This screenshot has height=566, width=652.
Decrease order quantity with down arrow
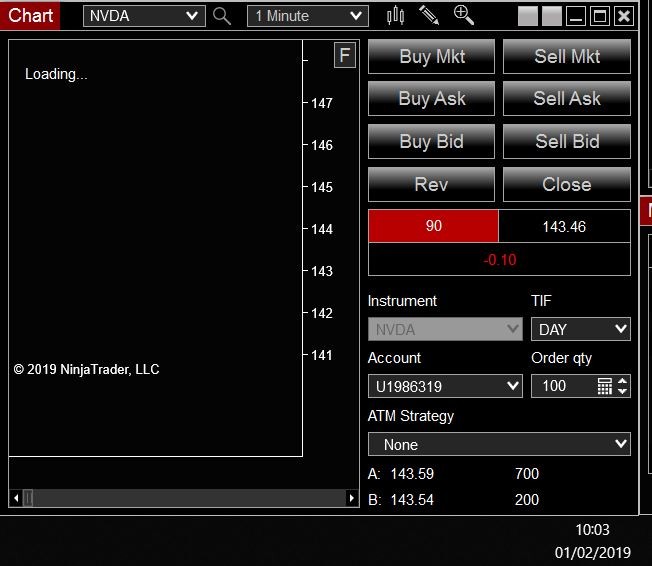click(x=622, y=391)
